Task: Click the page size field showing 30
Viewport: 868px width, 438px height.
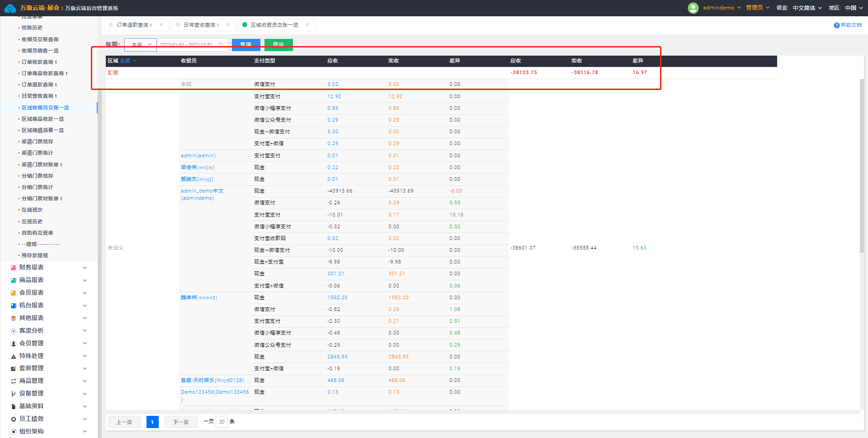Action: (x=222, y=422)
